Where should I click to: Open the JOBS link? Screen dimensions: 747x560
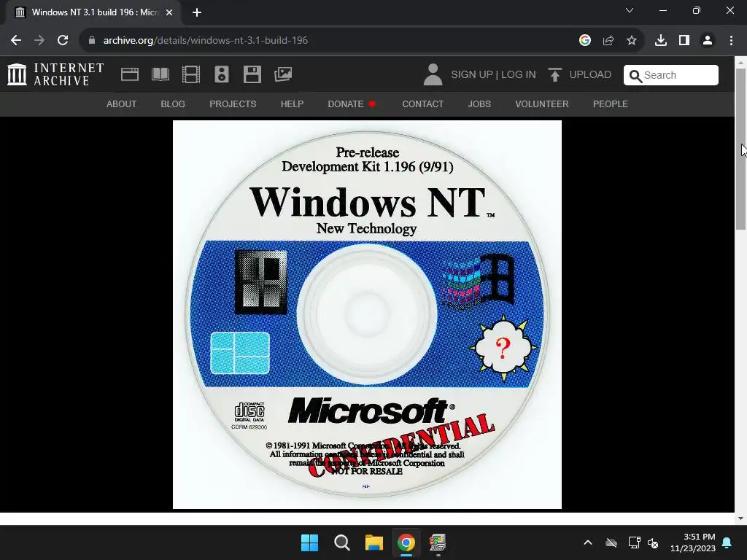tap(479, 104)
